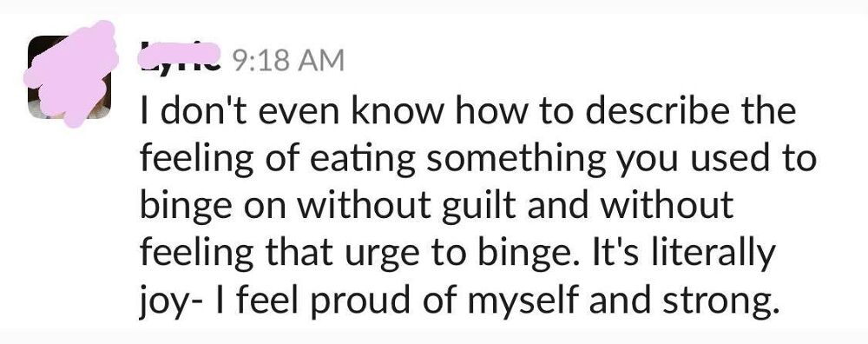The image size is (868, 344).
Task: Click the line beginning "feeling of eating"
Action: [x=478, y=158]
